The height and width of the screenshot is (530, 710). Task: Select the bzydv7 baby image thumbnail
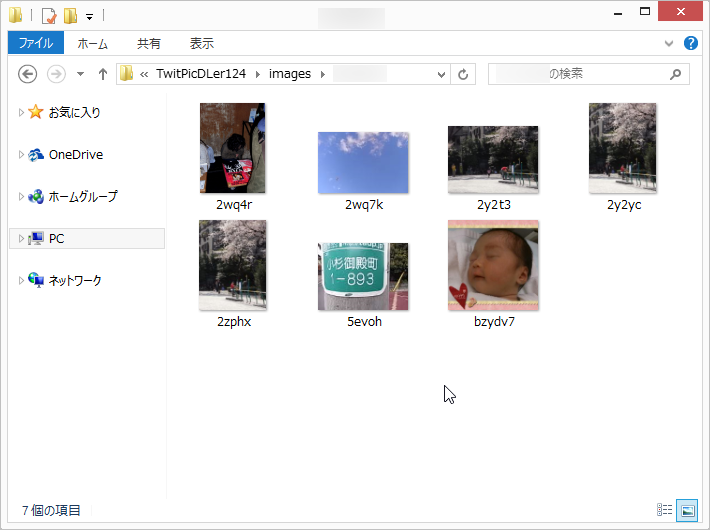click(493, 265)
